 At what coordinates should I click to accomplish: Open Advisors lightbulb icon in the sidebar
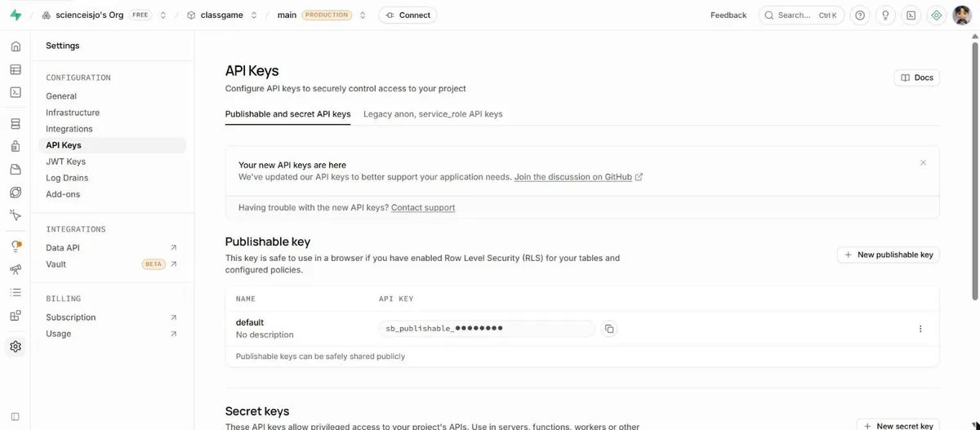tap(16, 246)
